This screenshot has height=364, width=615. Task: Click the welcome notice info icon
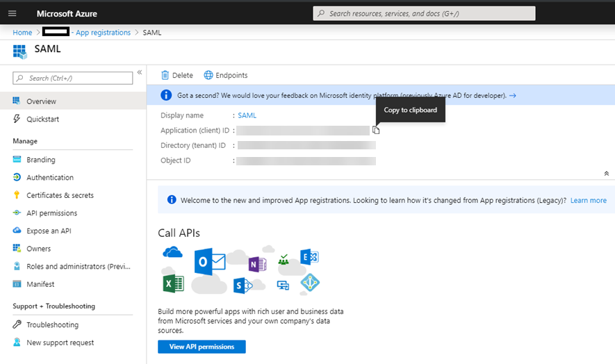click(172, 199)
